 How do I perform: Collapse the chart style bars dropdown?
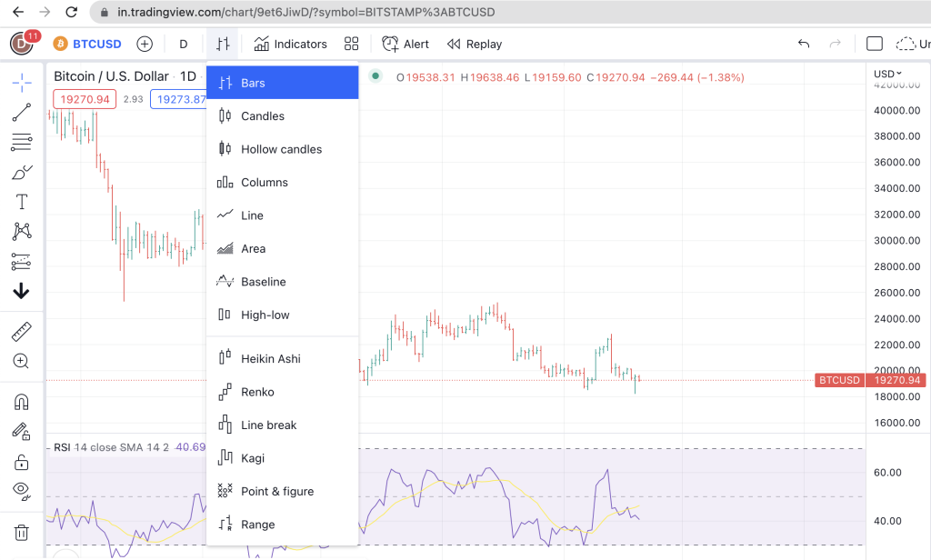point(223,44)
